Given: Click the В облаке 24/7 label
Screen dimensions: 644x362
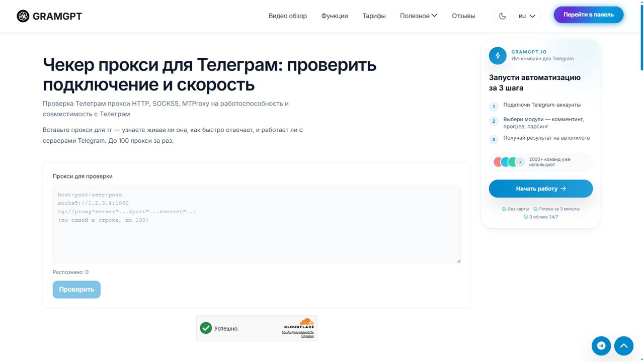Looking at the screenshot, I should click(x=541, y=217).
